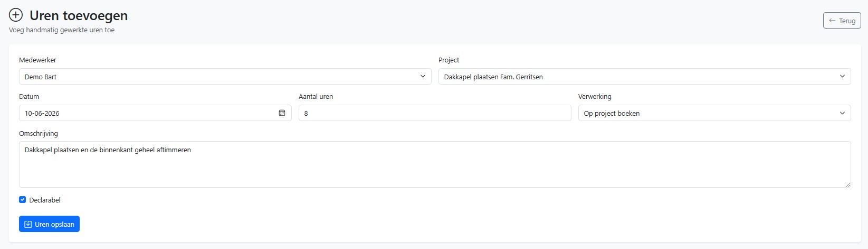
Task: Click the Verwerking label
Action: click(595, 96)
